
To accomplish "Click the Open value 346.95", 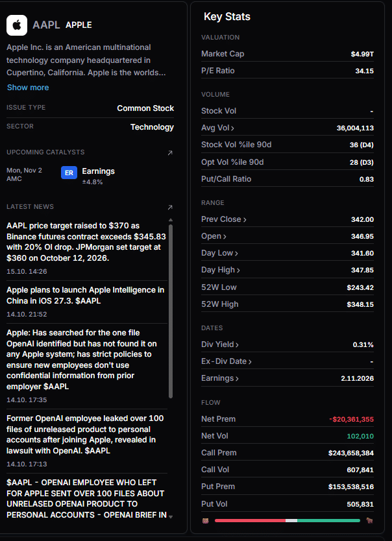I will pyautogui.click(x=362, y=237).
